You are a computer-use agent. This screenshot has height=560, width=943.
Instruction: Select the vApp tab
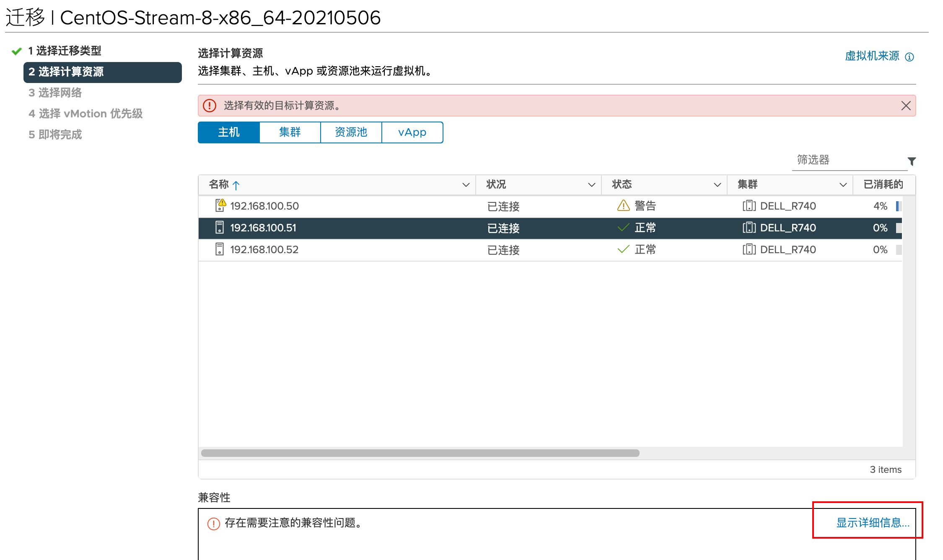click(412, 132)
